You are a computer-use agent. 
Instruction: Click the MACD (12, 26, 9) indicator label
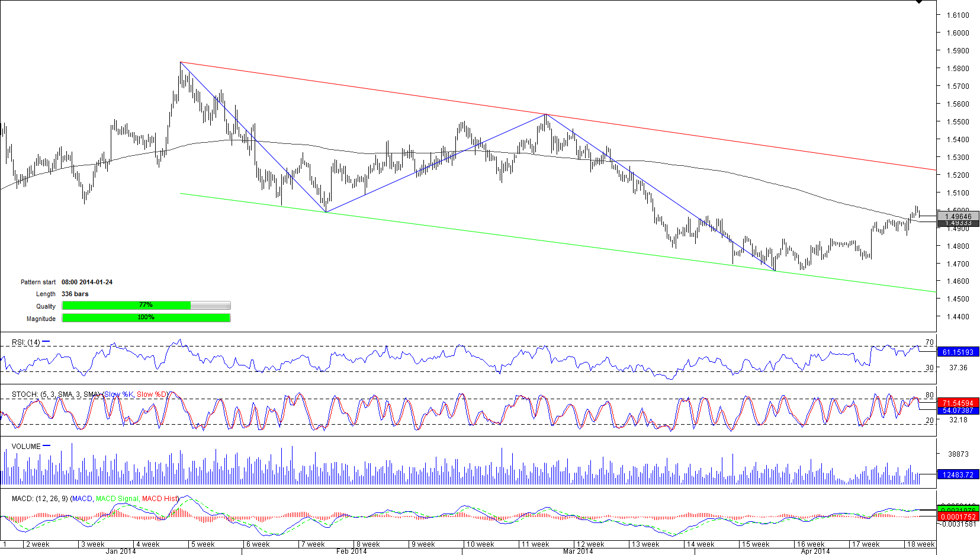[40, 499]
